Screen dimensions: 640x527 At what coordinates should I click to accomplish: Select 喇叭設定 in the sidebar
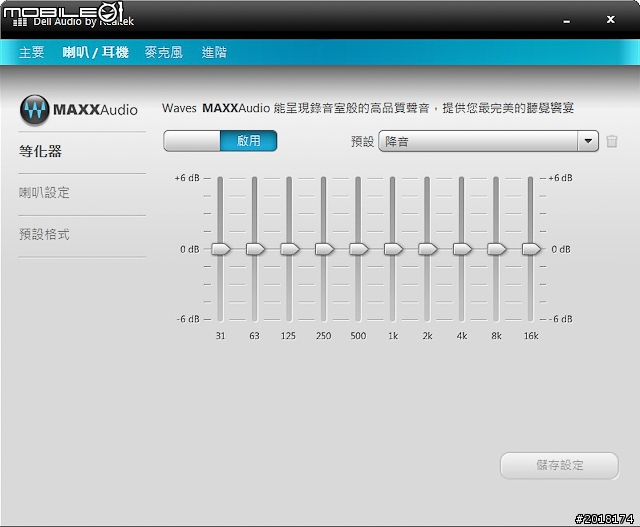[44, 193]
